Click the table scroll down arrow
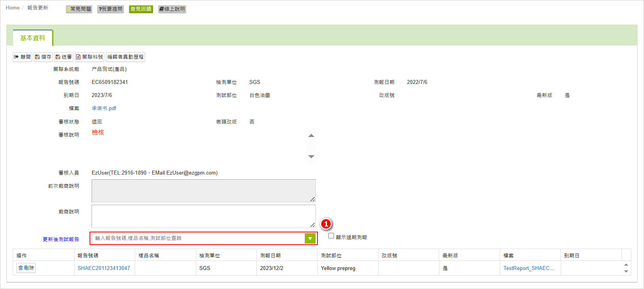Viewport: 644px width, 289px height. [626, 271]
